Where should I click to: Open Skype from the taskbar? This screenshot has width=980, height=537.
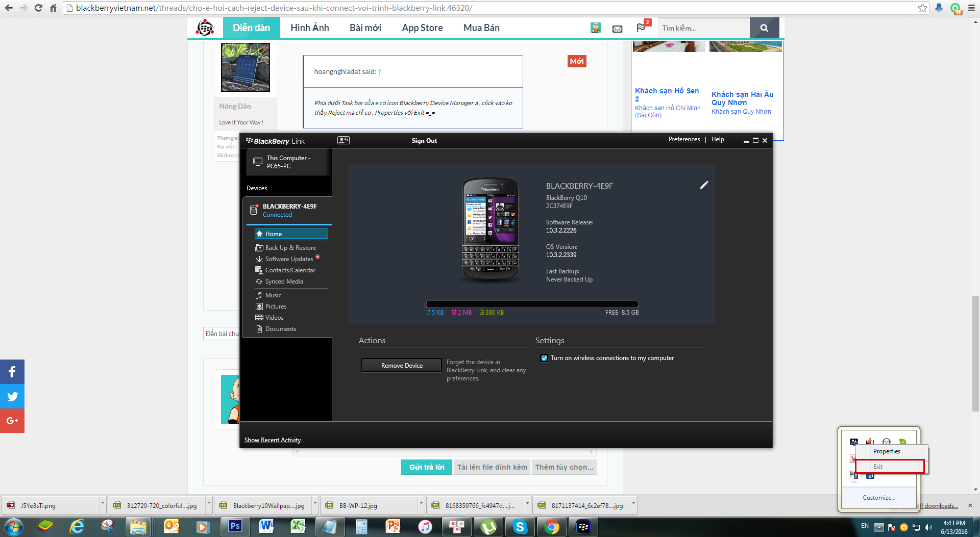(x=520, y=526)
